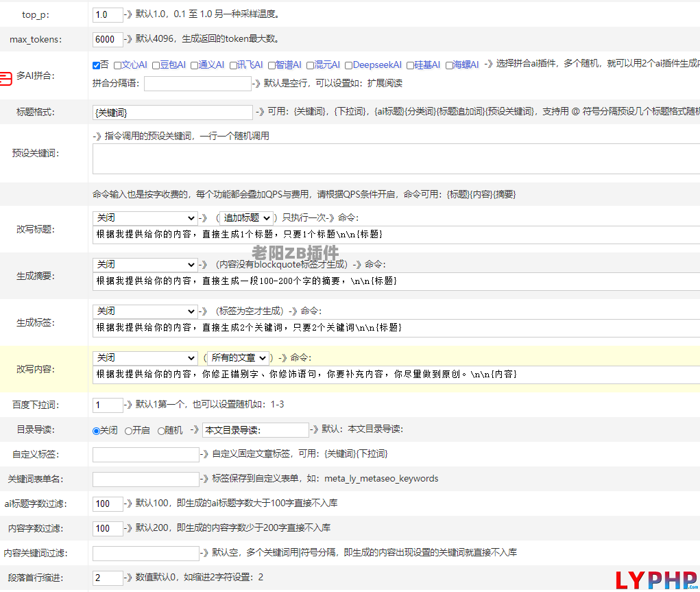Click the 目录导读 row label
This screenshot has width=700, height=592.
(36, 430)
